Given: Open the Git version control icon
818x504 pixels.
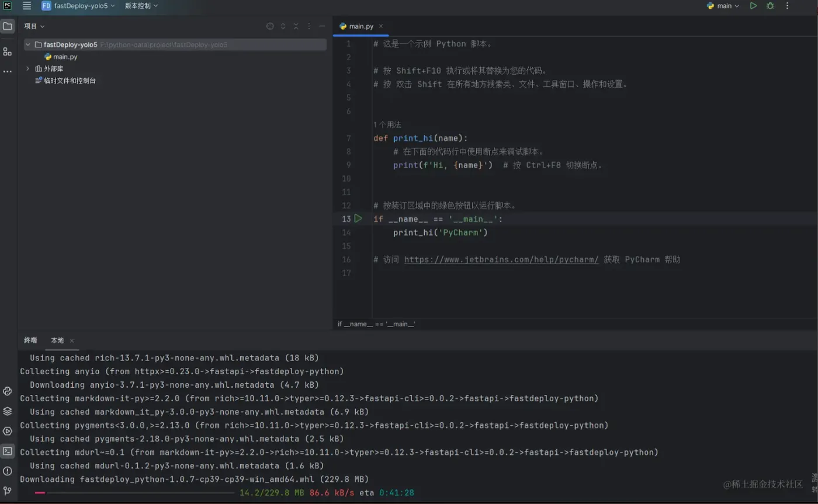Looking at the screenshot, I should pos(8,491).
